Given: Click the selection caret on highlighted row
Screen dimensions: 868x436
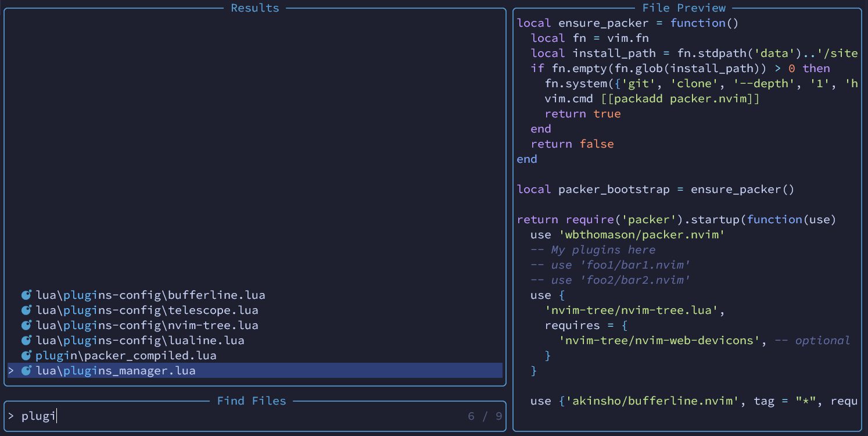Looking at the screenshot, I should point(11,371).
